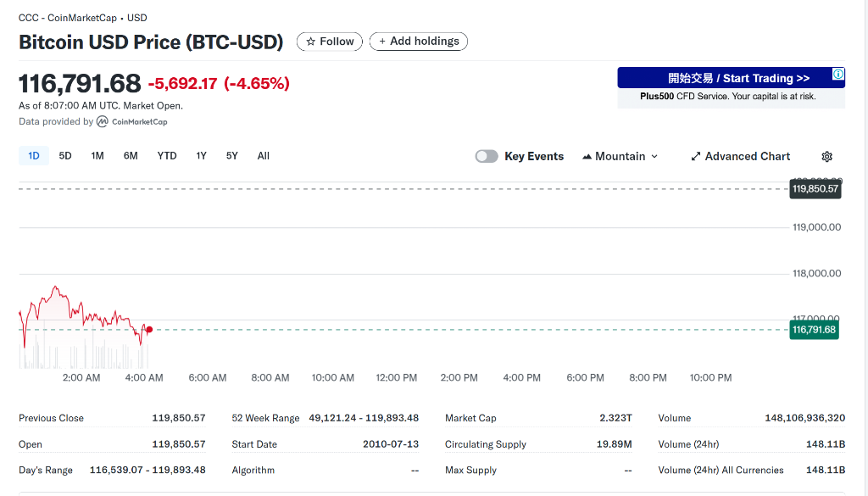Toggle the Key Events switch

pyautogui.click(x=487, y=157)
